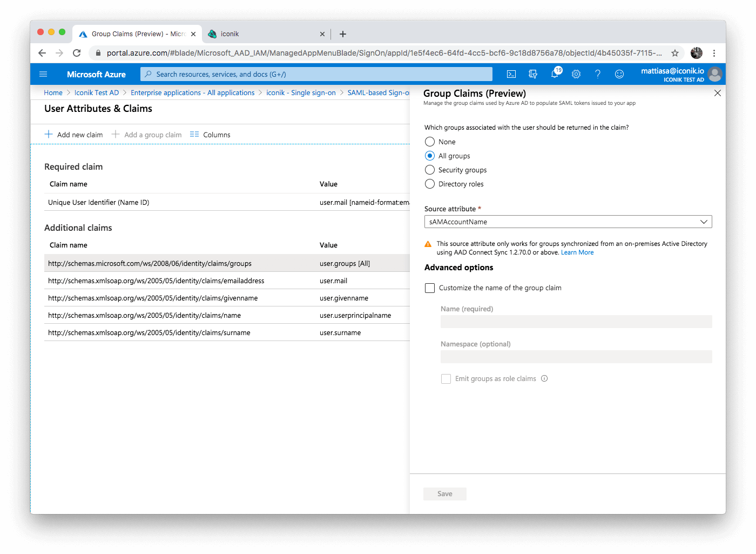Bookmark this page with the star icon
756x554 pixels.
tap(675, 53)
